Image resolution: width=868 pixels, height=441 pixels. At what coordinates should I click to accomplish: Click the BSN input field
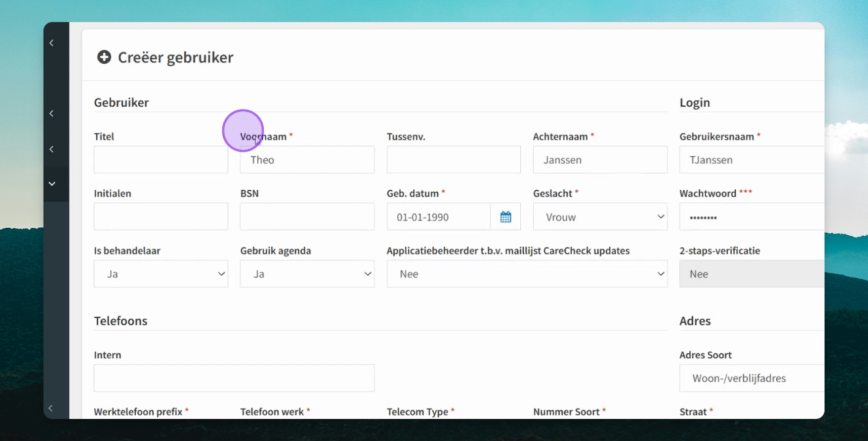[x=307, y=217]
